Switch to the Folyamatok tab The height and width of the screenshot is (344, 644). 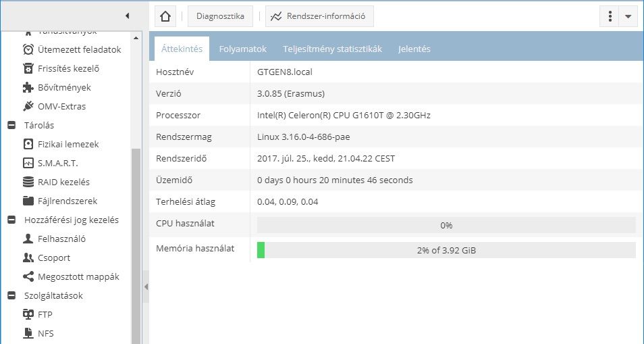pos(243,49)
